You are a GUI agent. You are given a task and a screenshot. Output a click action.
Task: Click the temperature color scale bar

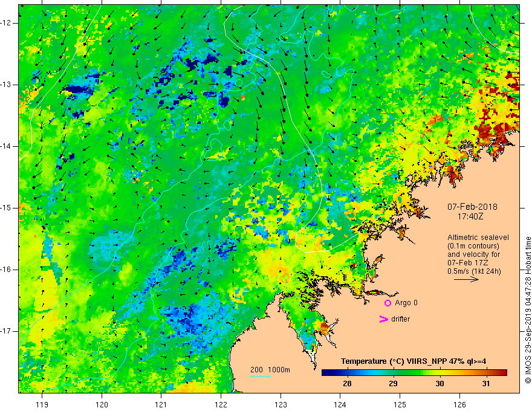coord(414,372)
